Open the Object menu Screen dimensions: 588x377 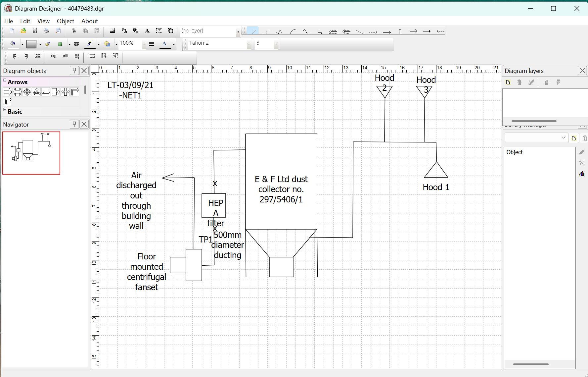coord(65,21)
